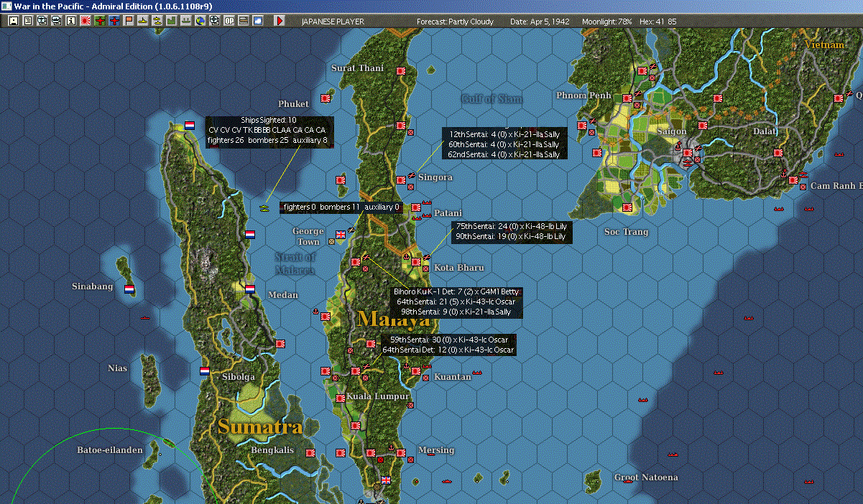Open the document list report icon

pos(28,21)
